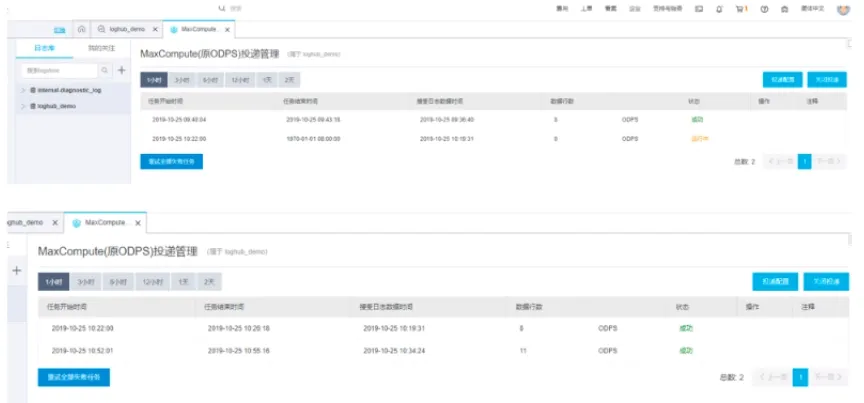Click start time 2019-10-25 10:52:01 cell
This screenshot has width=864, height=403.
click(83, 351)
